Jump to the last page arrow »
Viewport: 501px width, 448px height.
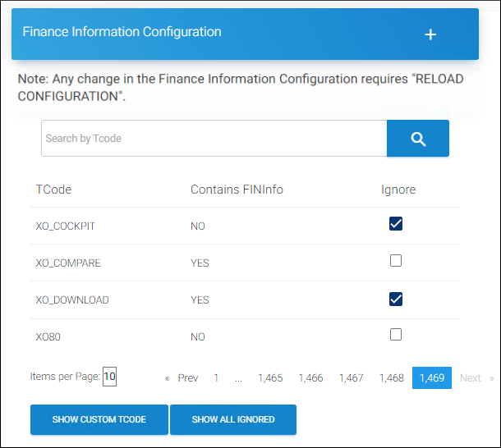(492, 378)
